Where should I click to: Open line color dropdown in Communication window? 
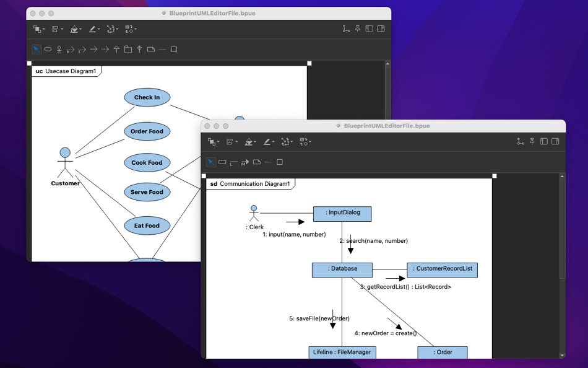pyautogui.click(x=268, y=142)
